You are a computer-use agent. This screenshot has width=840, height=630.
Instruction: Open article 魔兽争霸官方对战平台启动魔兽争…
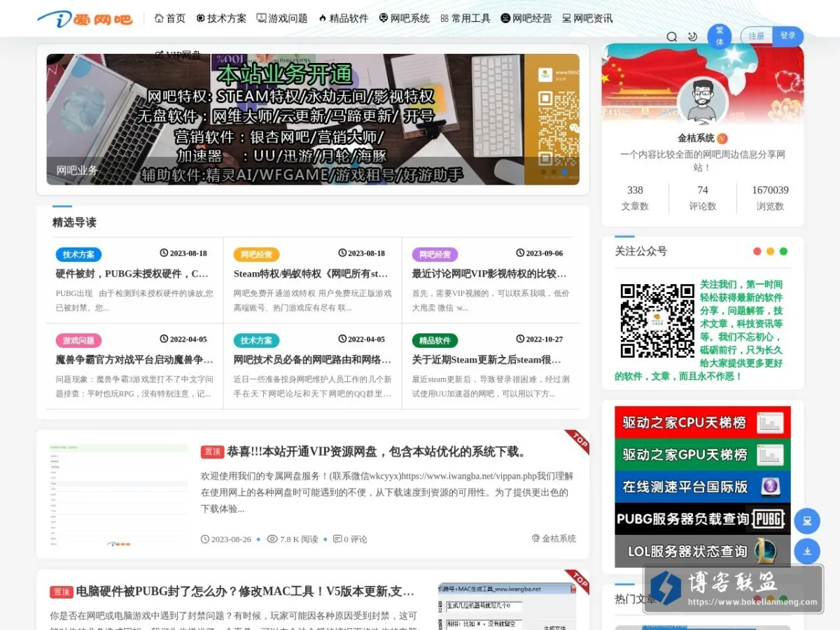pyautogui.click(x=134, y=360)
